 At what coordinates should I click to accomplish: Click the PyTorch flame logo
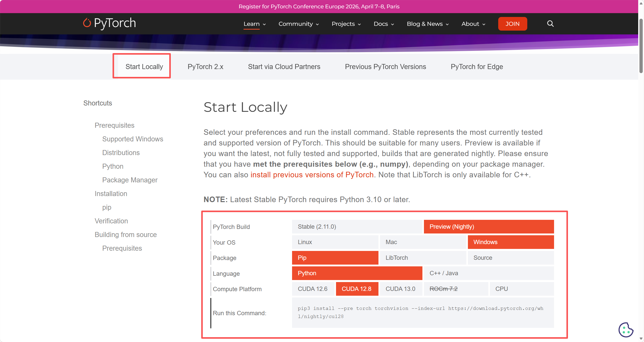coord(87,23)
